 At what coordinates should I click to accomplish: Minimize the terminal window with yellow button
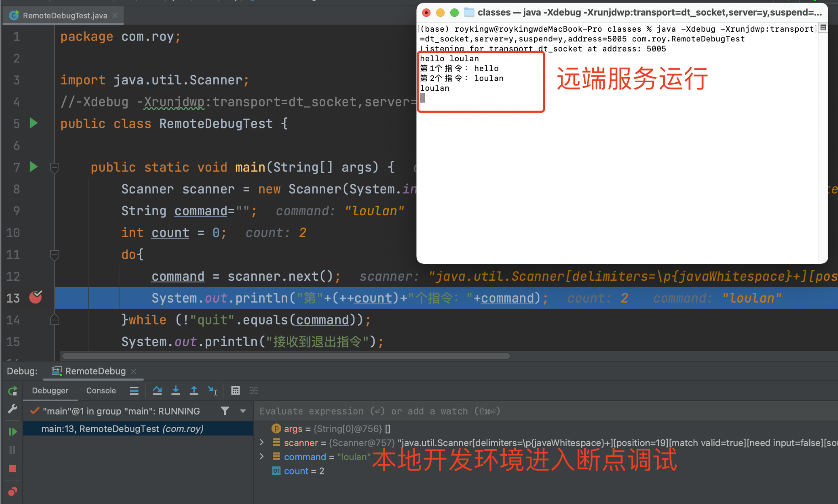[x=441, y=13]
